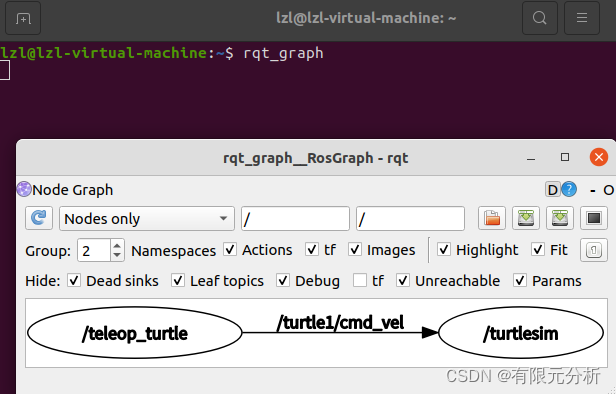616x394 pixels.
Task: Save graph as DOT file
Action: (x=526, y=218)
